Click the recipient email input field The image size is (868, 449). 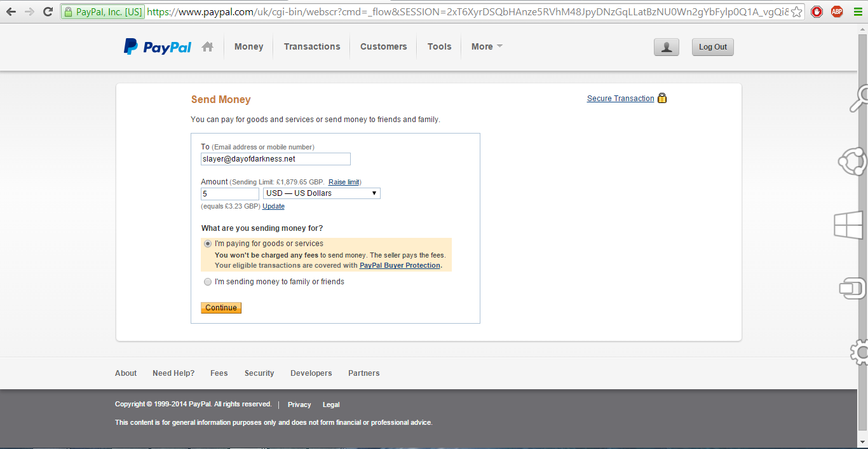click(x=276, y=159)
